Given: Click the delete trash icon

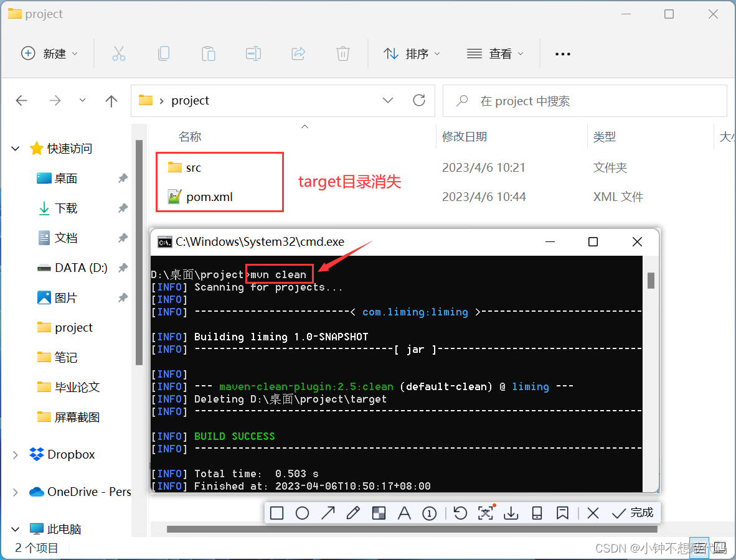Looking at the screenshot, I should coord(343,54).
